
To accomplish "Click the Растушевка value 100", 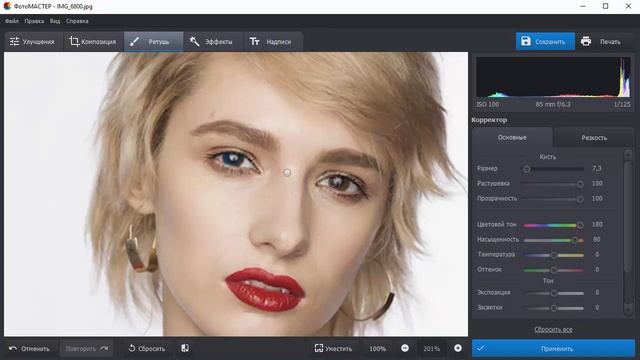I will (597, 183).
